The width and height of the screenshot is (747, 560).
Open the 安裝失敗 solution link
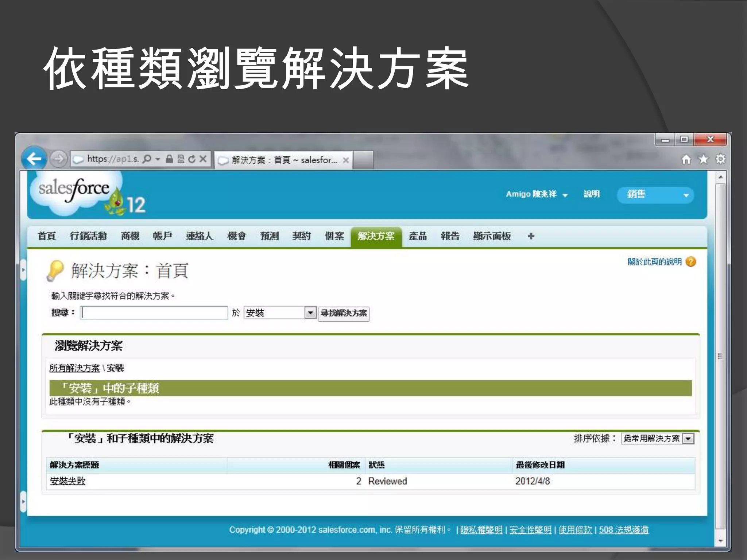(x=67, y=481)
